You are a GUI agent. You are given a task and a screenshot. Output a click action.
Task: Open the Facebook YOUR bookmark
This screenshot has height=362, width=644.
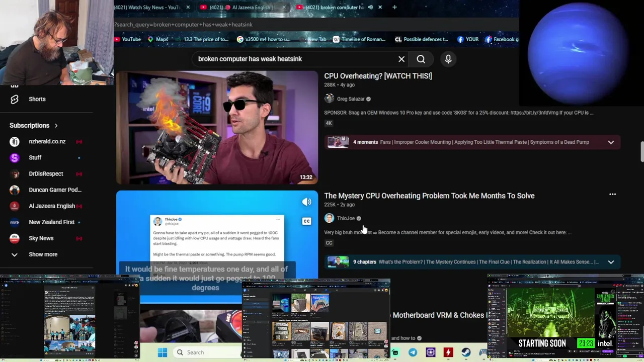click(x=468, y=39)
